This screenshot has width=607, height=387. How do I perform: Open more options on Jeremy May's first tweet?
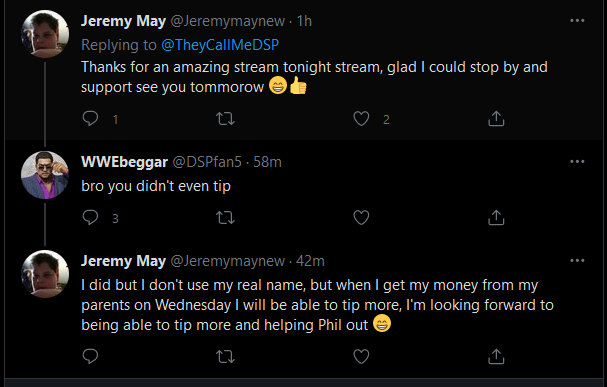577,21
